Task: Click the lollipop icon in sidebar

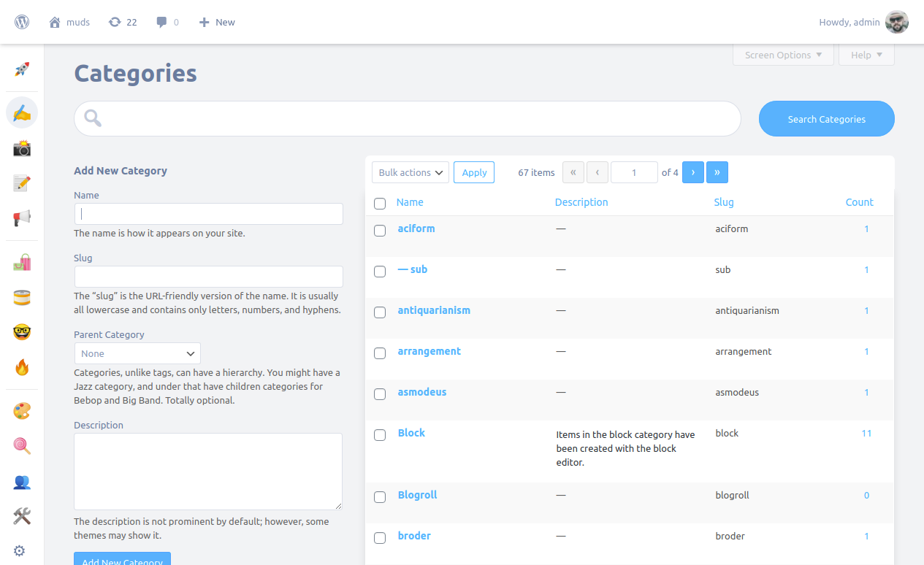Action: tap(22, 446)
